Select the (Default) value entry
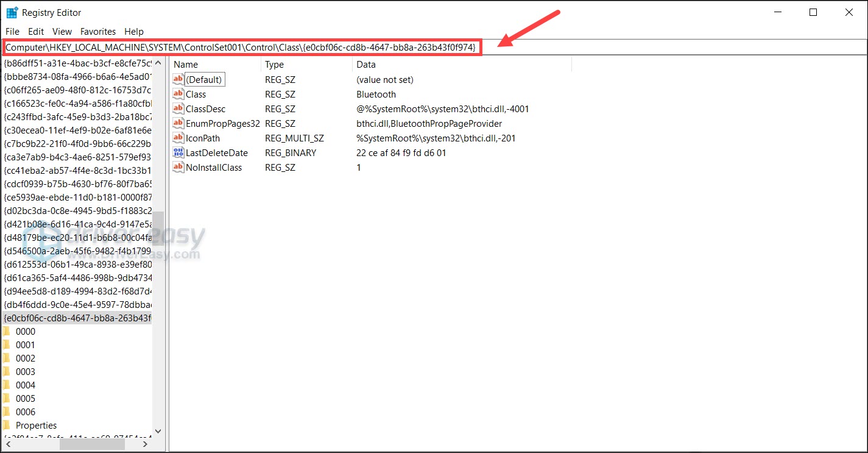This screenshot has height=453, width=868. pos(204,80)
